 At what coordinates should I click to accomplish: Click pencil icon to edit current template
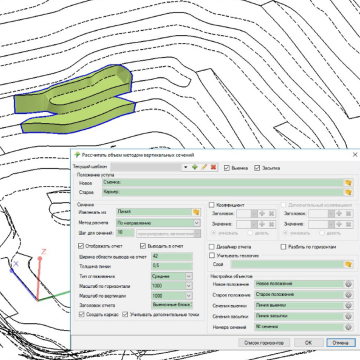(204, 167)
